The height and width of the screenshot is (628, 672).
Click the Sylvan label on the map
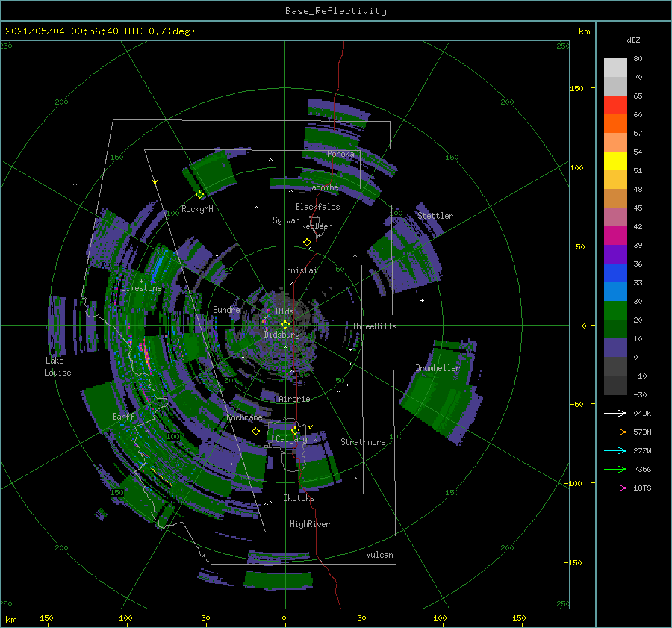pyautogui.click(x=286, y=220)
